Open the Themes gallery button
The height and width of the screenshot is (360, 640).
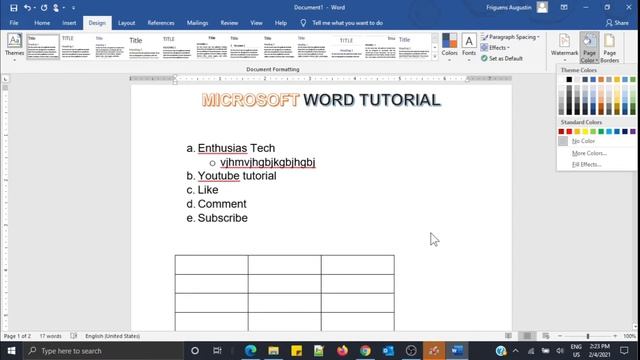[14, 47]
